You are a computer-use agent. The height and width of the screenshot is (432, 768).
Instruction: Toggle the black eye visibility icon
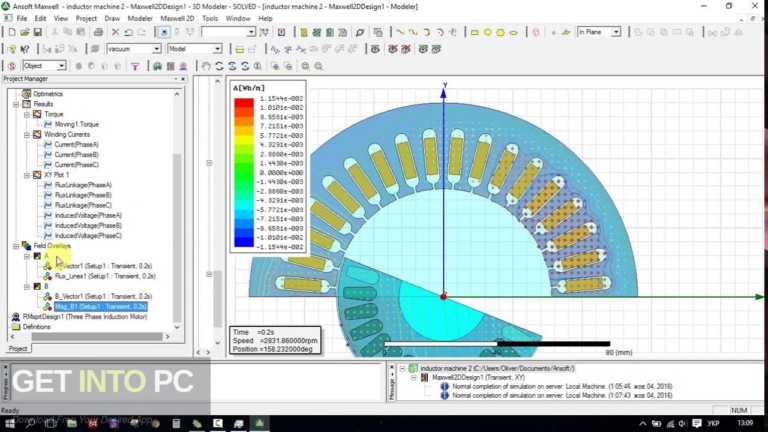tap(375, 49)
